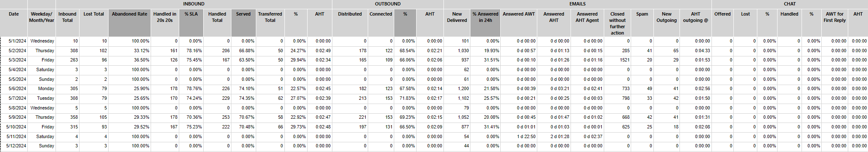Click the Answered AHT Agent header
The width and height of the screenshot is (868, 152).
click(x=587, y=23)
